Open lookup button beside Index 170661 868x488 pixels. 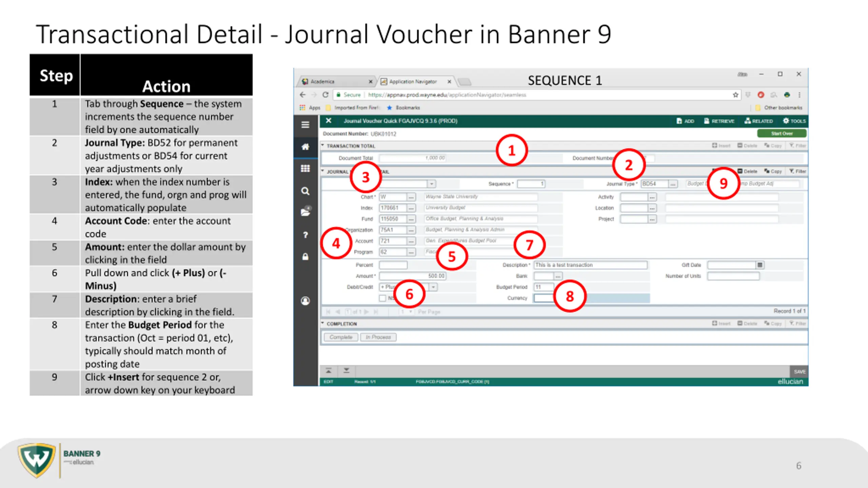click(x=411, y=208)
